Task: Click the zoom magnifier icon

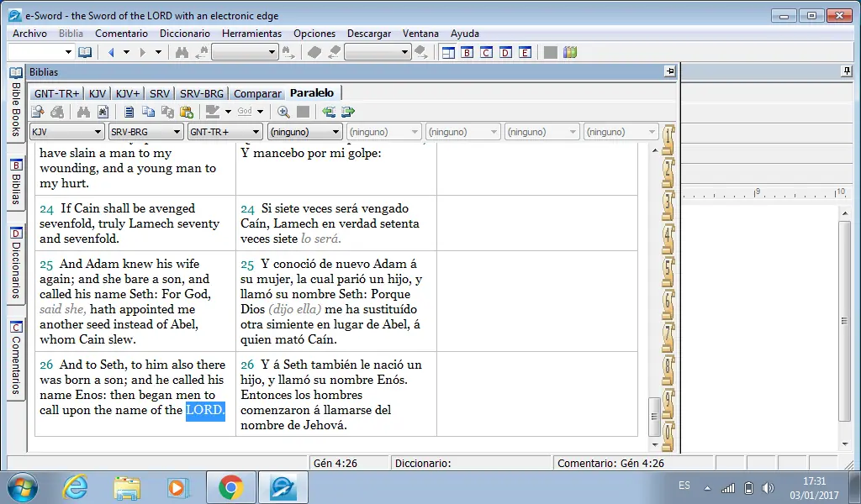Action: 283,112
